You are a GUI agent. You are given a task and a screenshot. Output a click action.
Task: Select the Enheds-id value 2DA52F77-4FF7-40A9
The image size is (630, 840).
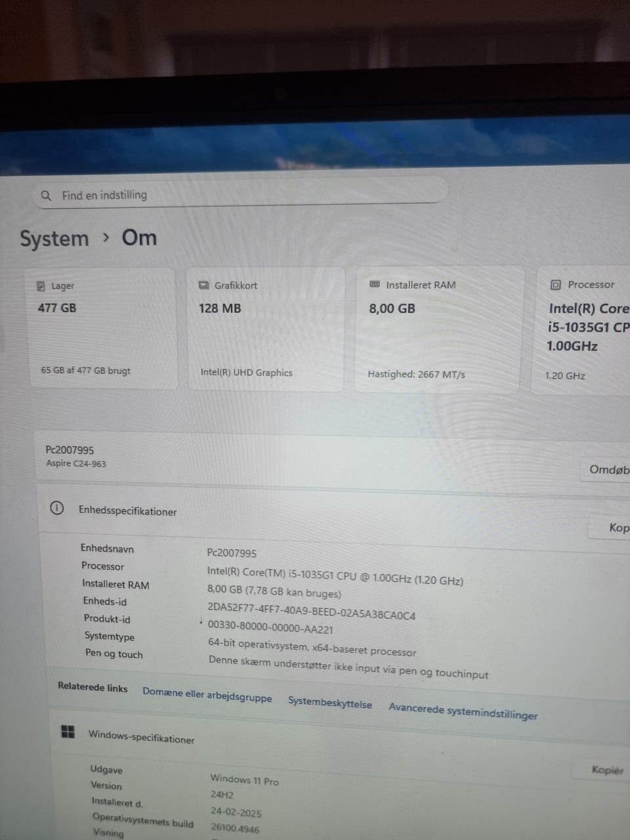point(312,611)
